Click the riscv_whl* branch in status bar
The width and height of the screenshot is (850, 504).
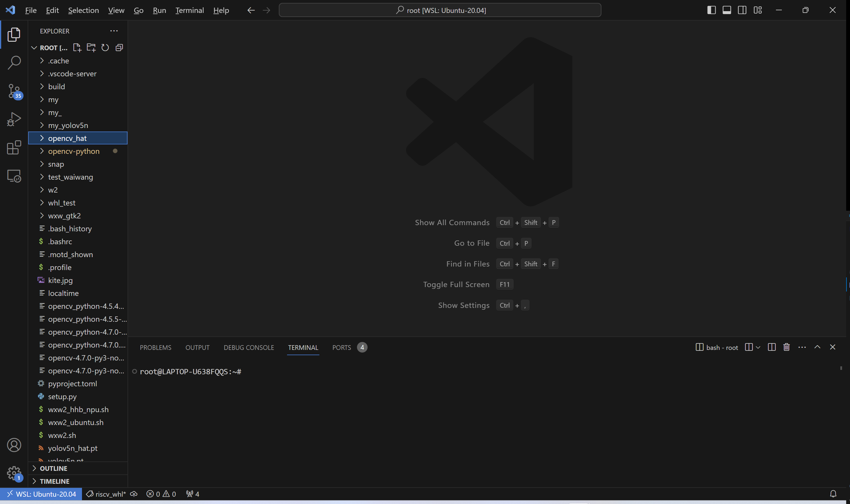click(x=106, y=494)
